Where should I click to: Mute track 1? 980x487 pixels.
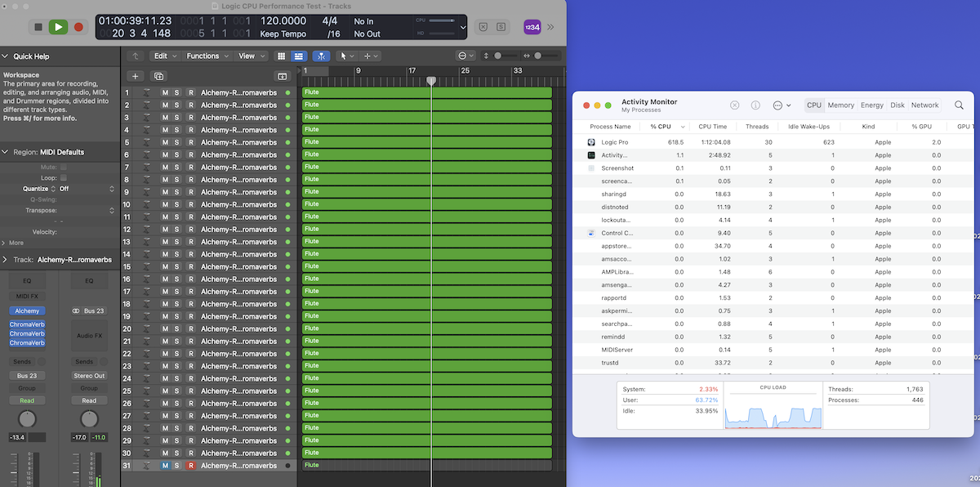[x=165, y=93]
